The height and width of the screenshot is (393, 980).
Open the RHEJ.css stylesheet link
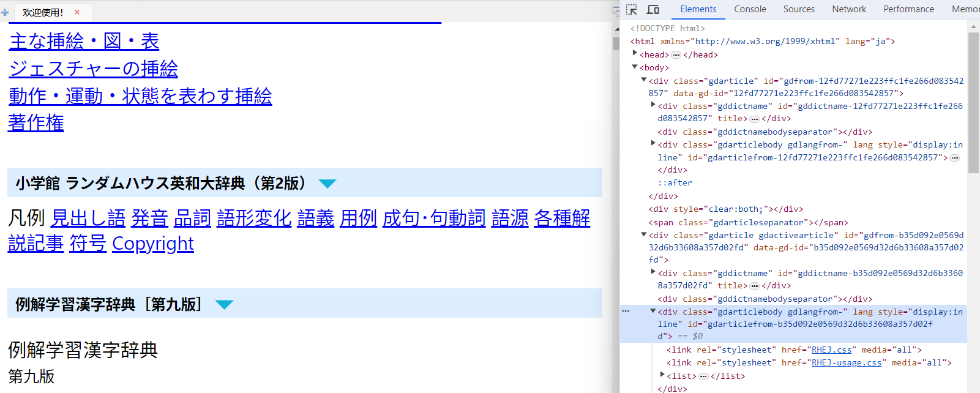831,350
